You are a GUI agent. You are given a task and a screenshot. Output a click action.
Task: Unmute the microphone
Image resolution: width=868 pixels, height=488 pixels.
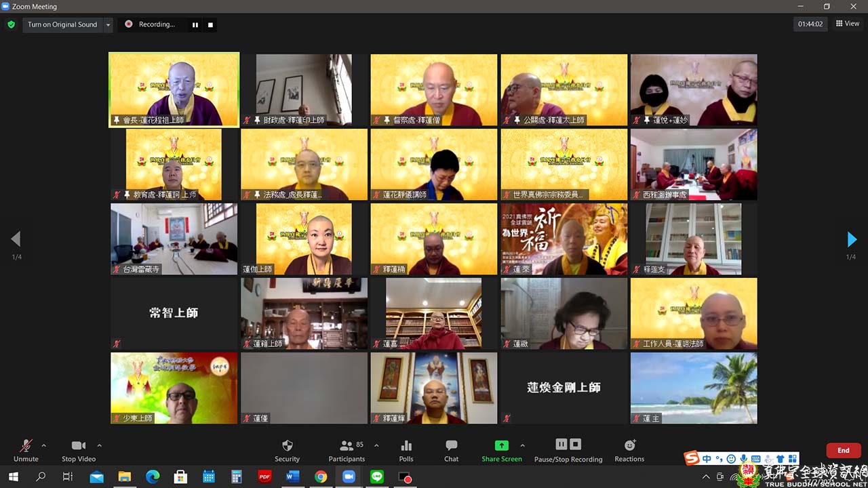pyautogui.click(x=26, y=446)
